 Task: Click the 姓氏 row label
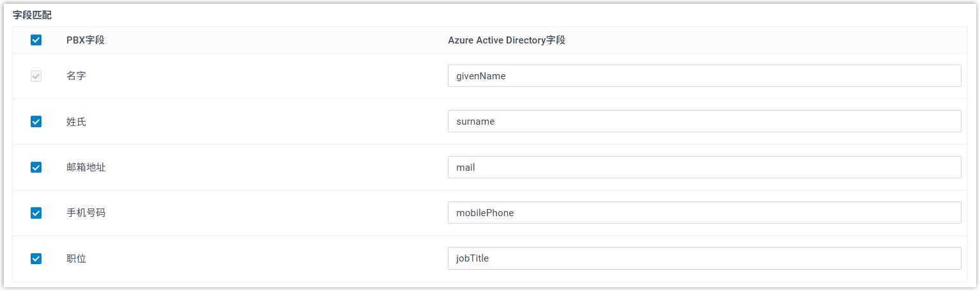(76, 122)
